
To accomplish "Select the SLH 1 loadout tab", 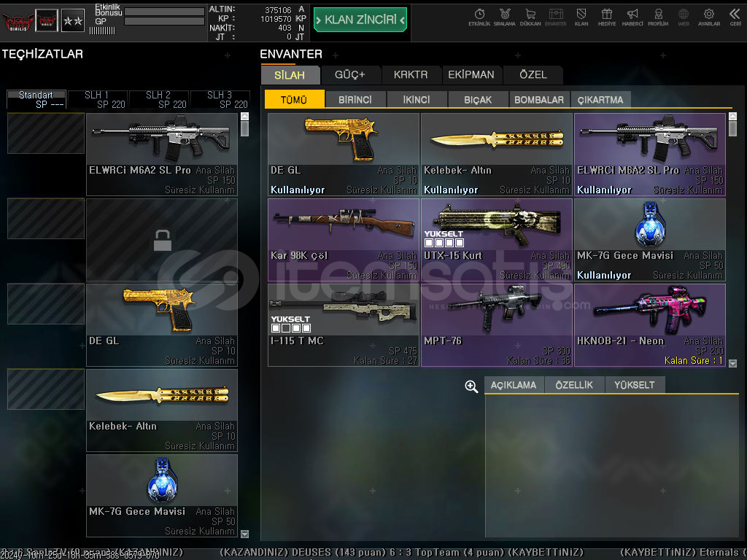I will pos(97,99).
